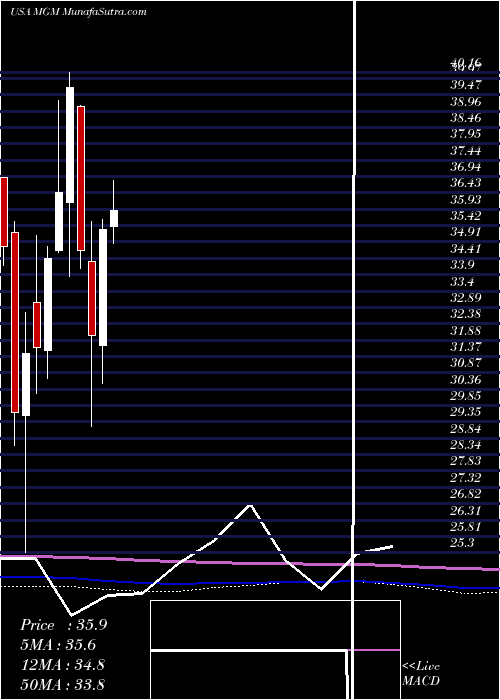Click the 33.9 axis value
The image size is (500, 700).
pos(462,265)
